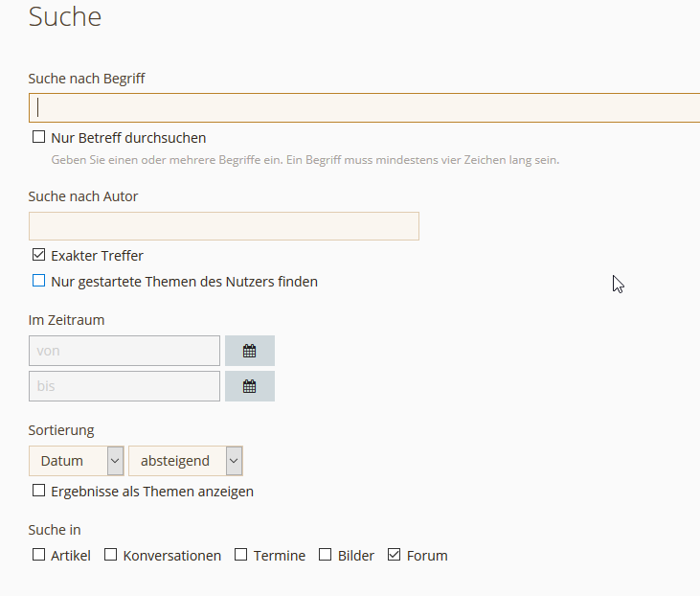Include 'Konversationen' in the search
The width and height of the screenshot is (700, 596).
(x=111, y=555)
